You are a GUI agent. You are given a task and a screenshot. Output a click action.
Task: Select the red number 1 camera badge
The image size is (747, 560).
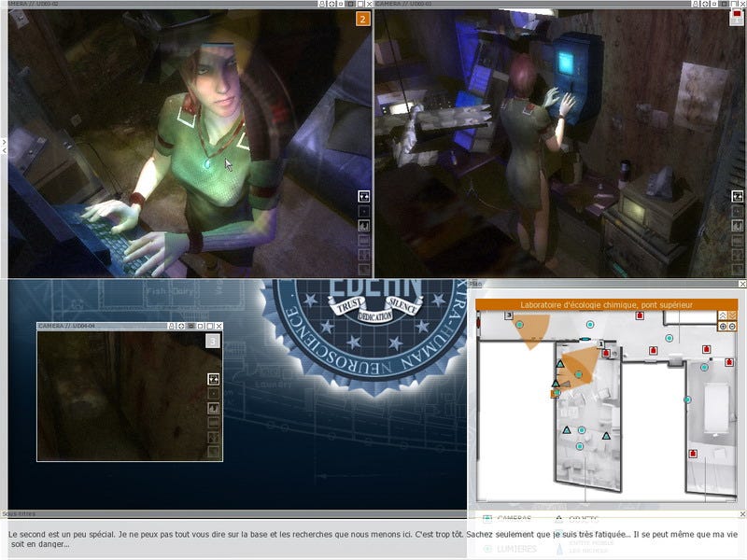pos(737,18)
